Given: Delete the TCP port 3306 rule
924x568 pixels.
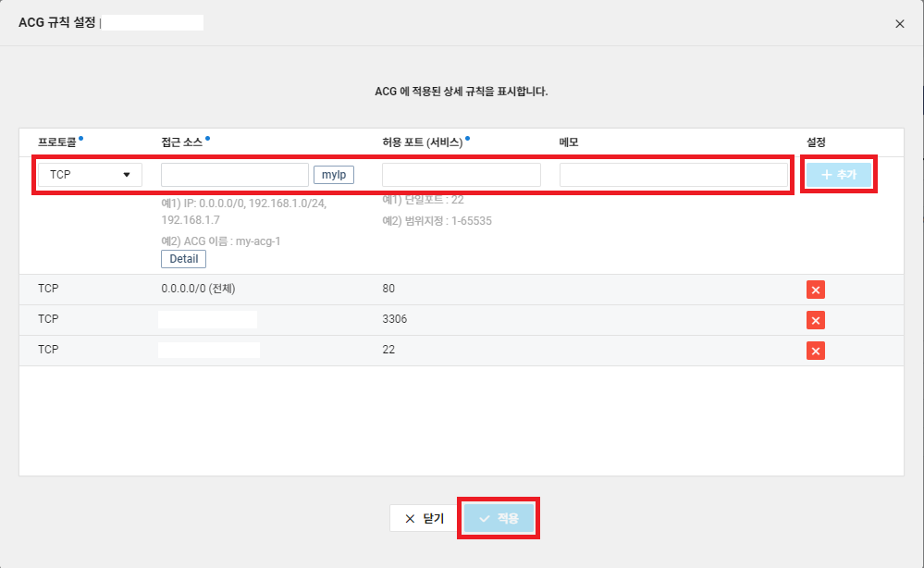Looking at the screenshot, I should click(815, 319).
